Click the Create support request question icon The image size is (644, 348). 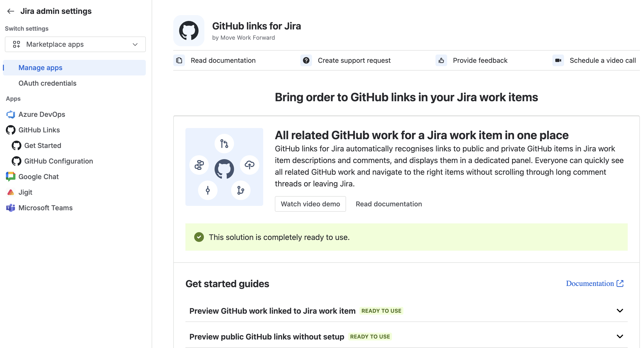click(306, 60)
